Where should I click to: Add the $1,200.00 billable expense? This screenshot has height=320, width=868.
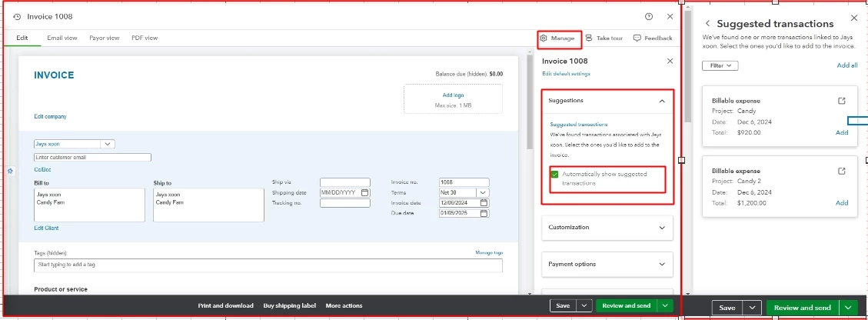point(841,202)
